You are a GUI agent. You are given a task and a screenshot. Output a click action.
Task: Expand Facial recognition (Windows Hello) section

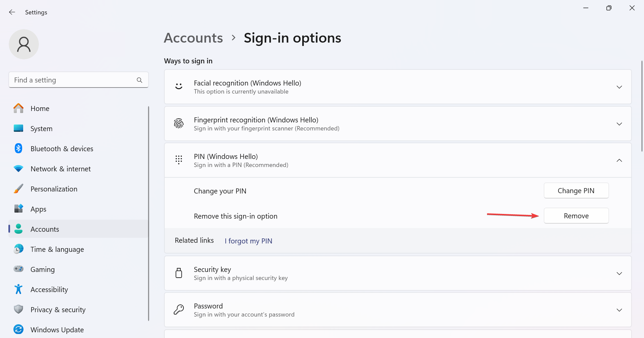(x=619, y=87)
